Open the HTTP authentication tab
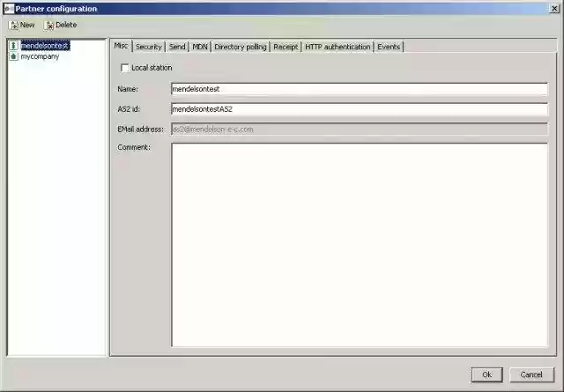Viewport: 564px width, 392px height. click(x=338, y=47)
